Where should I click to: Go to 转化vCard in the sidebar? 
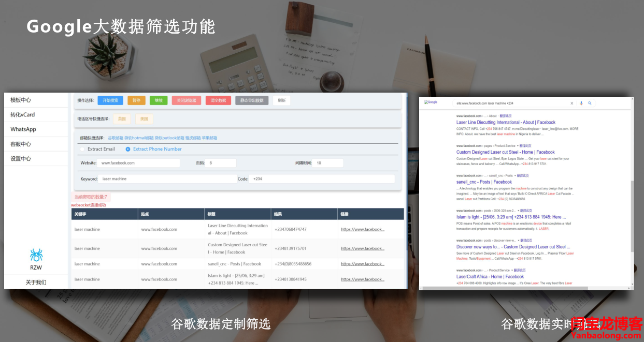23,114
